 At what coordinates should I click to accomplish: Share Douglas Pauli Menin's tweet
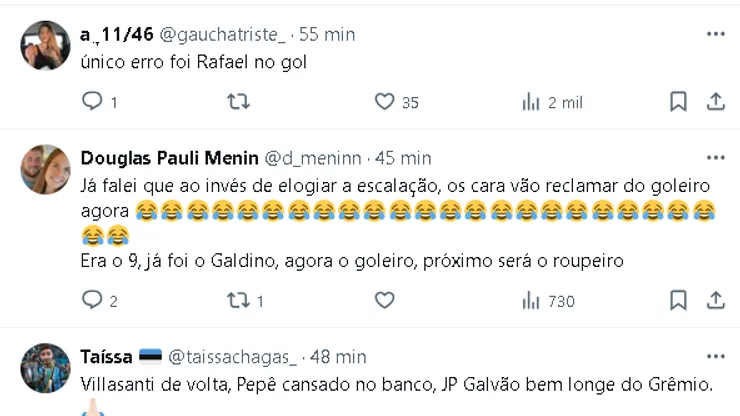716,300
